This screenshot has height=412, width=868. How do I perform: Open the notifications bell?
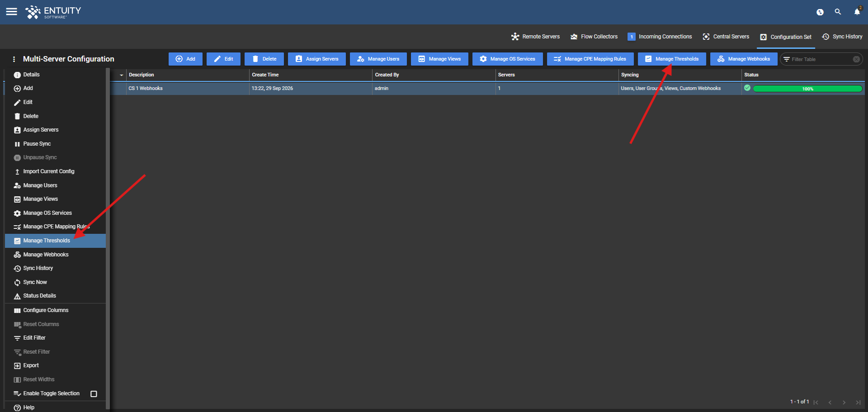(857, 12)
